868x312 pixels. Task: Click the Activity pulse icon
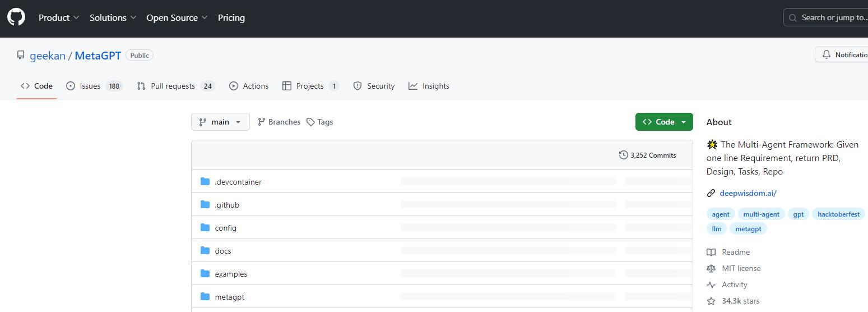711,285
